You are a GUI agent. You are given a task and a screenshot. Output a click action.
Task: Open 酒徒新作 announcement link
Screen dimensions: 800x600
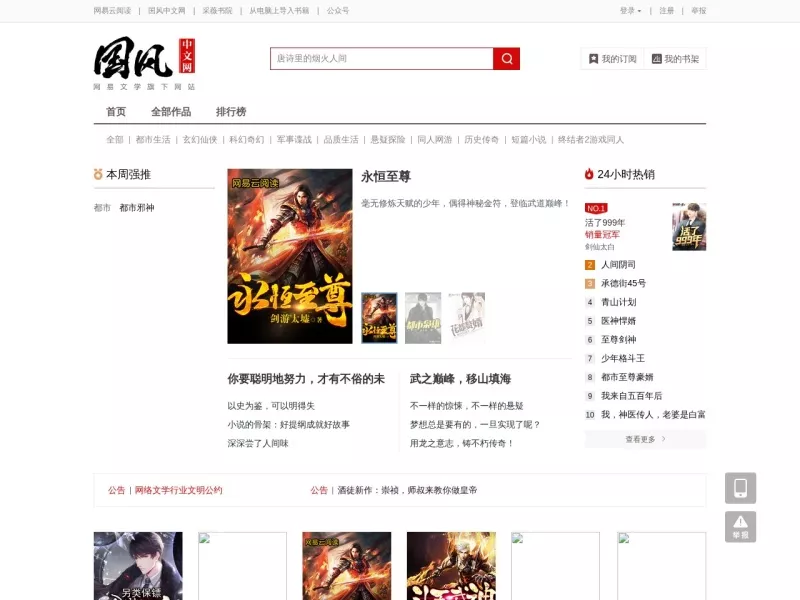(x=407, y=490)
